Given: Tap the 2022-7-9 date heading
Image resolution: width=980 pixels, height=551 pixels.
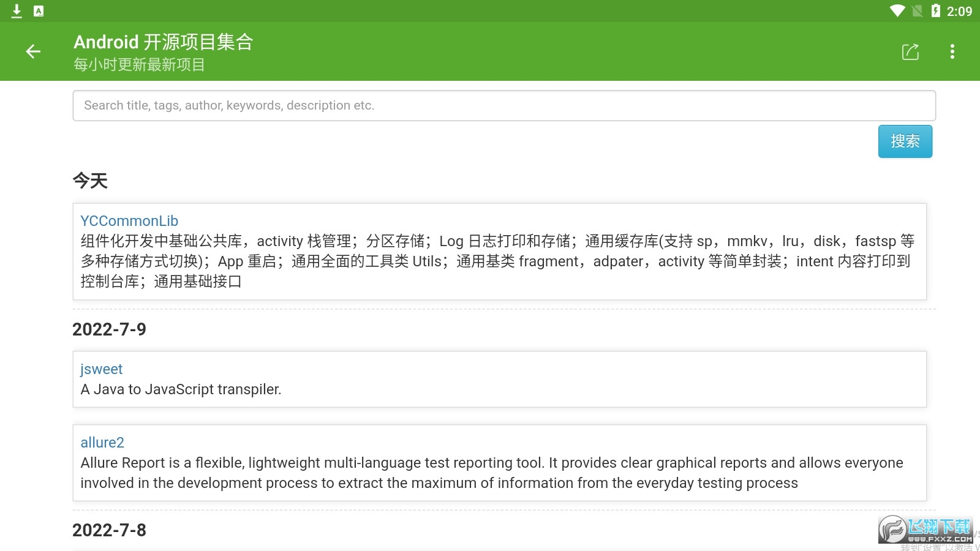Looking at the screenshot, I should (109, 329).
